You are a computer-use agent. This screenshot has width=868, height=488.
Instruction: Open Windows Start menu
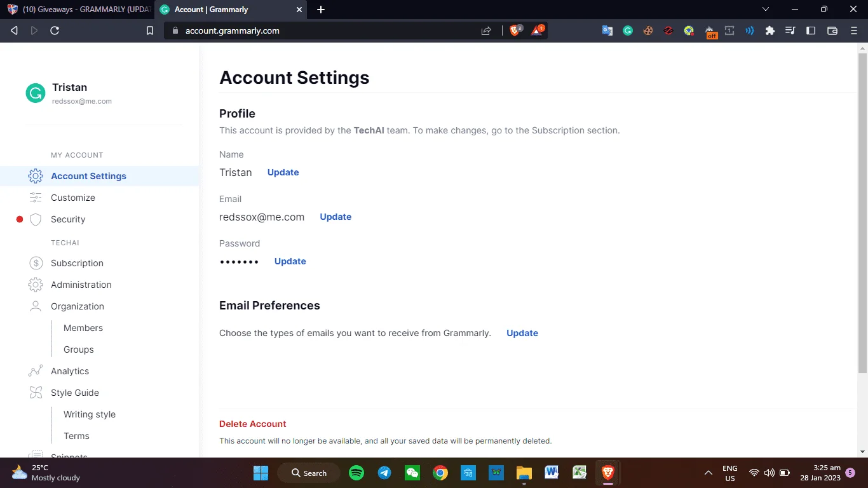(x=261, y=473)
